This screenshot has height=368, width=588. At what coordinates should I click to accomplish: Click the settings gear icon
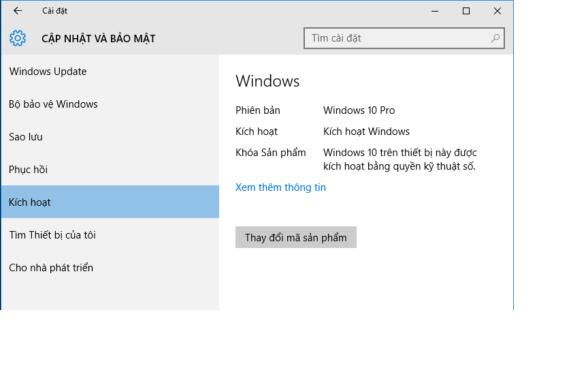pos(18,38)
